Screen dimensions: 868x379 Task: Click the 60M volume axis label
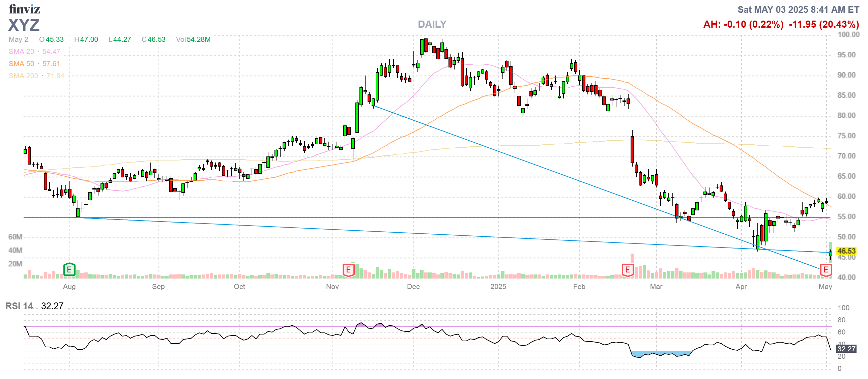[15, 237]
